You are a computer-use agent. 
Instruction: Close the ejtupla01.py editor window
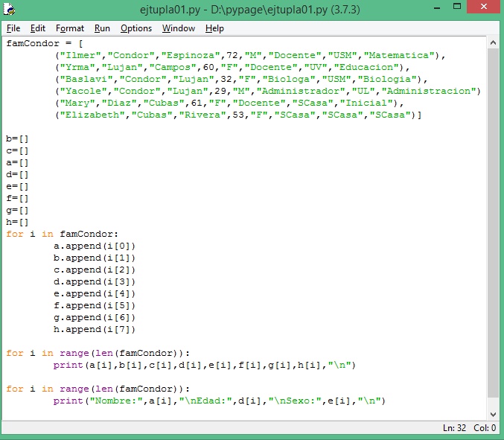[483, 7]
